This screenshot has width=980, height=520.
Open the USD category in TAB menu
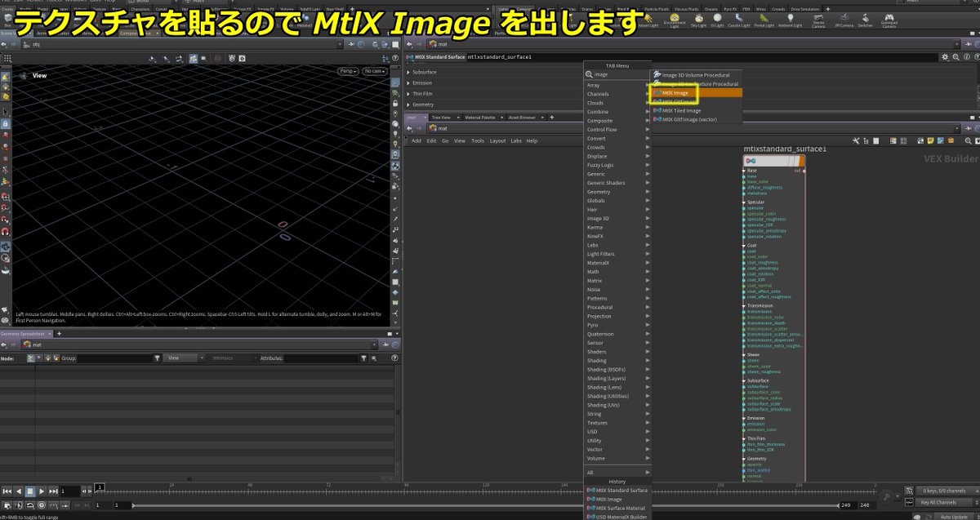(618, 432)
